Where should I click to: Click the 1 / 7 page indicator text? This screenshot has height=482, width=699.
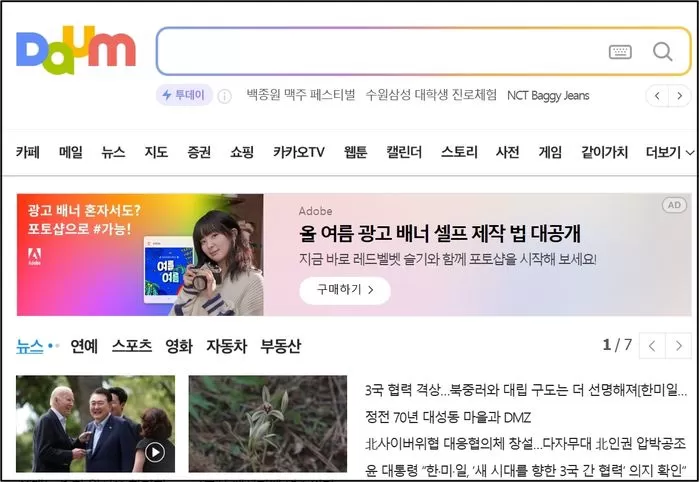(x=617, y=345)
